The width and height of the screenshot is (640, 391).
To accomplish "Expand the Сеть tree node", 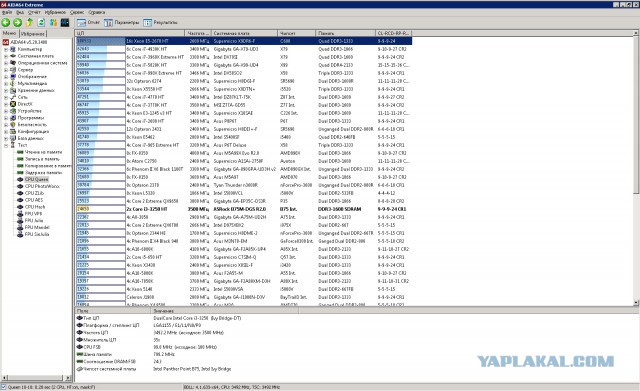I will click(6, 97).
